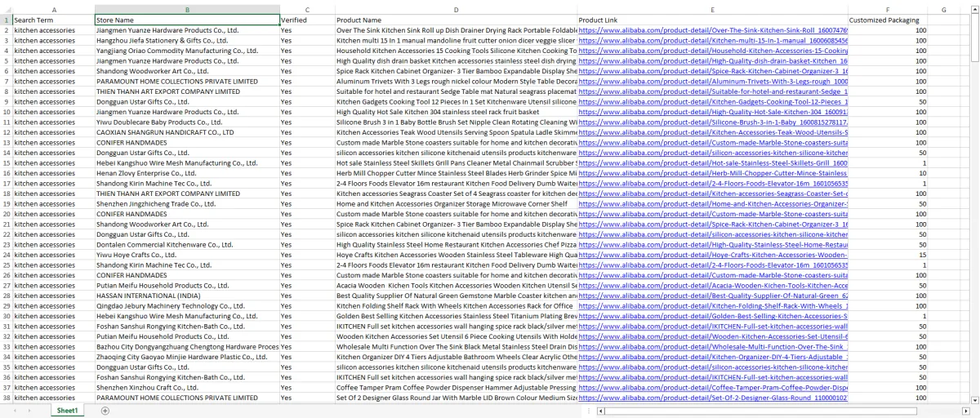Screen dimensions: 980x418
Task: Select the 'Qingdao Jebury Machinery Technology' cell
Action: click(186, 305)
